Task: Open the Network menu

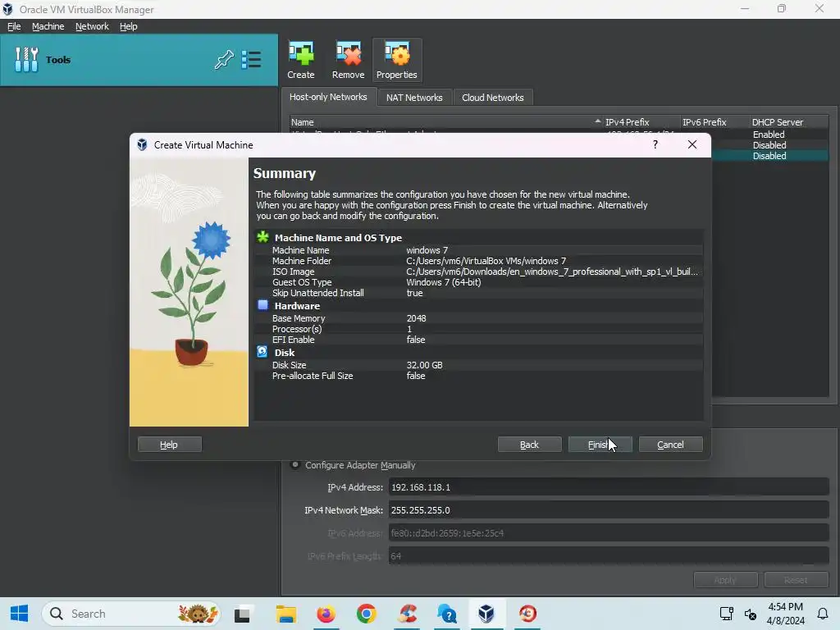Action: [x=92, y=26]
